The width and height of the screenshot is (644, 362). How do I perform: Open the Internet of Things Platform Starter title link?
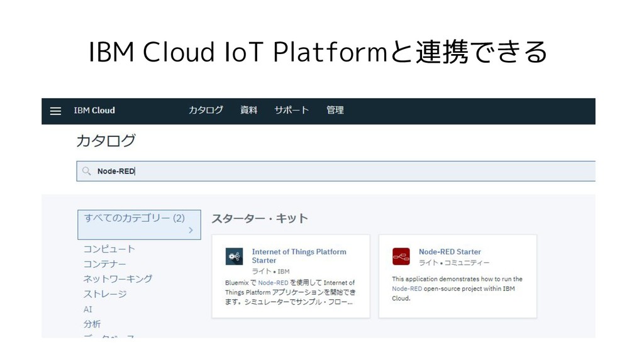(299, 256)
